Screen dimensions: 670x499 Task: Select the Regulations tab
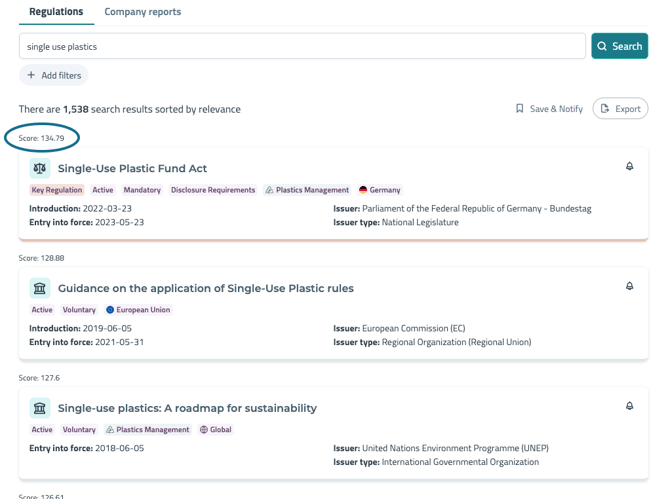56,12
